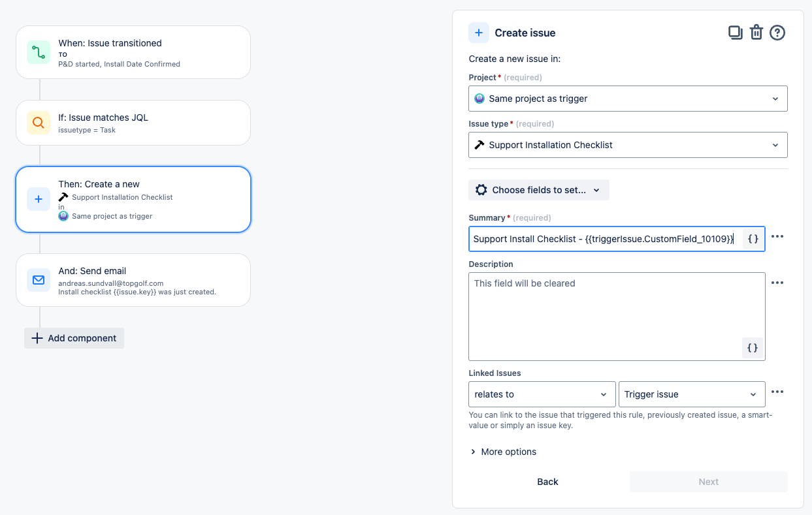
Task: Click the Send email envelope icon
Action: click(x=39, y=280)
